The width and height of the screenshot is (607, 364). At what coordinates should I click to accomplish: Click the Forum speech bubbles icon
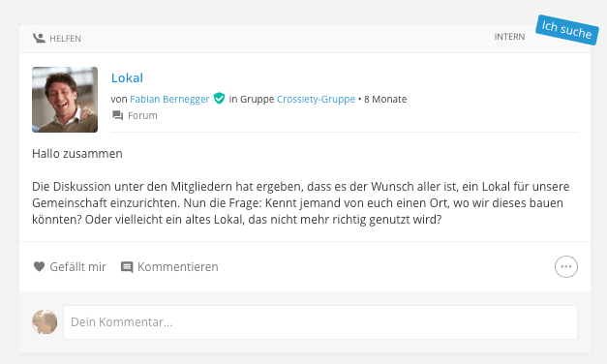[117, 115]
